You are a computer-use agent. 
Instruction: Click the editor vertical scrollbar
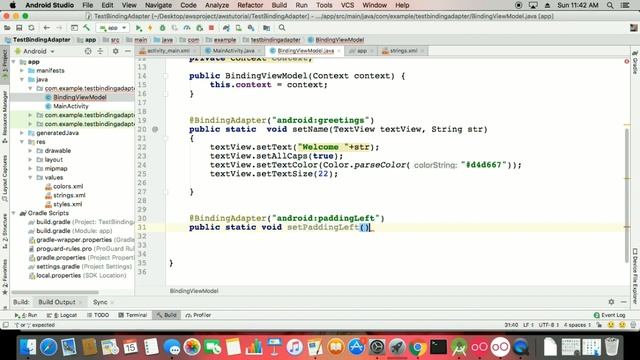(627, 195)
